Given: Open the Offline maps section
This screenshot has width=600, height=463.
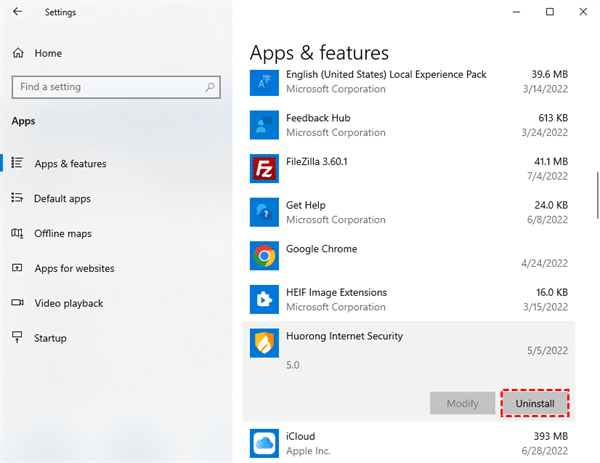Looking at the screenshot, I should click(x=62, y=233).
